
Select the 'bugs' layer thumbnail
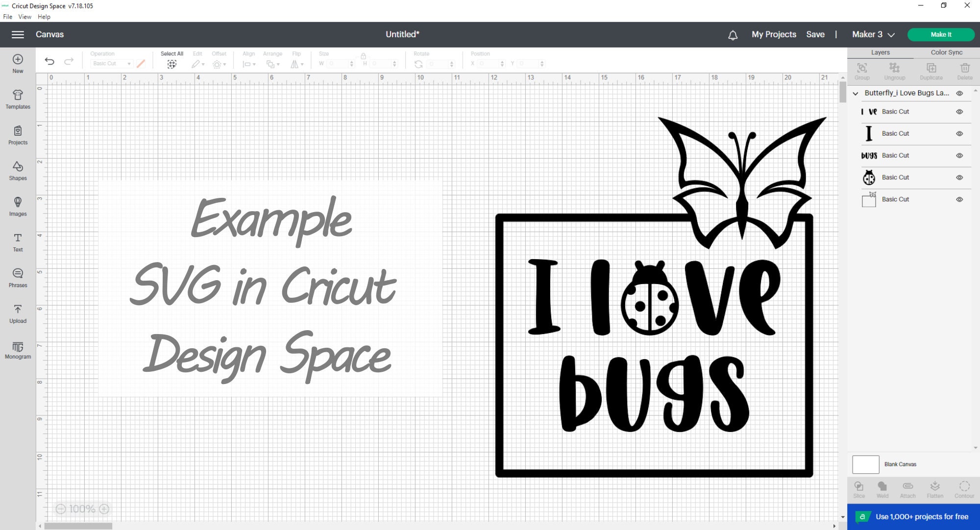pyautogui.click(x=869, y=156)
